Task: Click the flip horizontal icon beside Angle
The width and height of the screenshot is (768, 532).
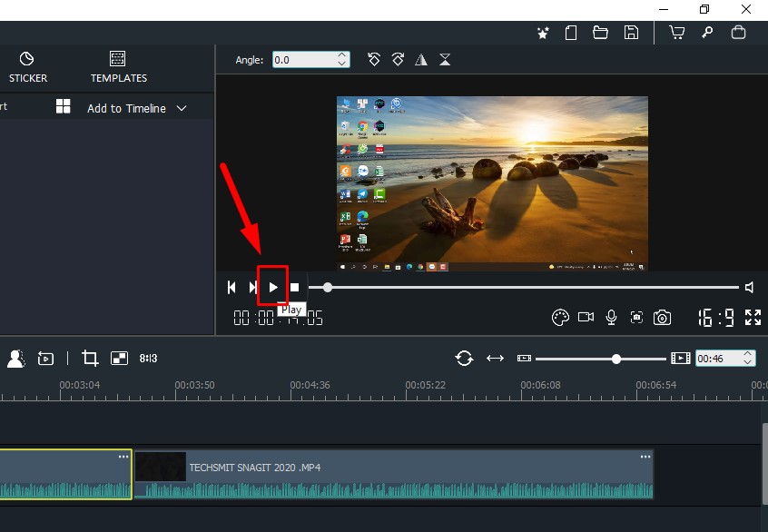Action: 420,59
